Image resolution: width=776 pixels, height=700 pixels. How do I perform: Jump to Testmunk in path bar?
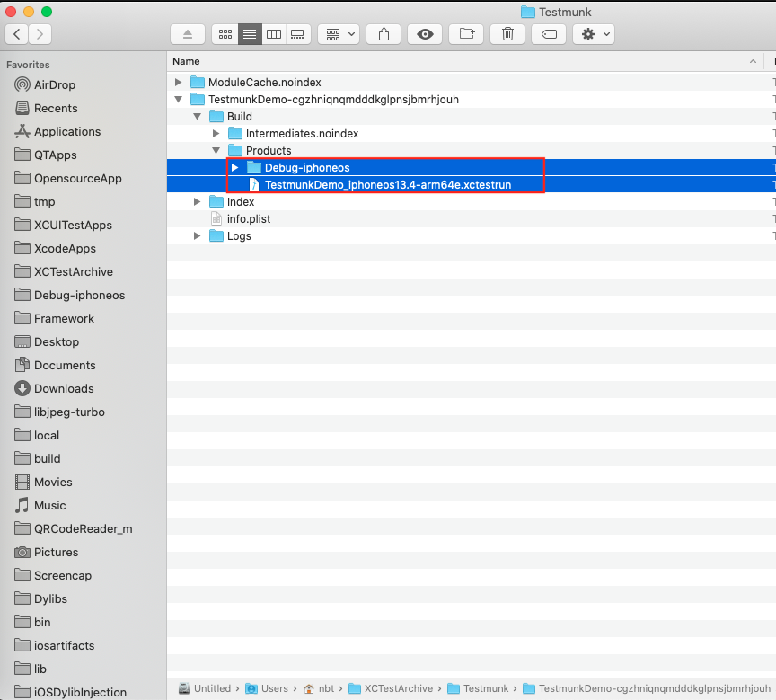(478, 688)
